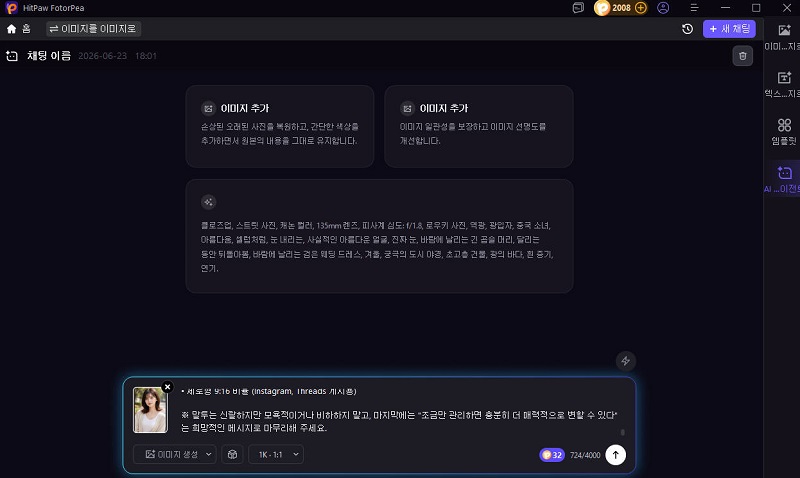Click the chat name robot icon
Screen dimensions: 800x478
[12, 56]
